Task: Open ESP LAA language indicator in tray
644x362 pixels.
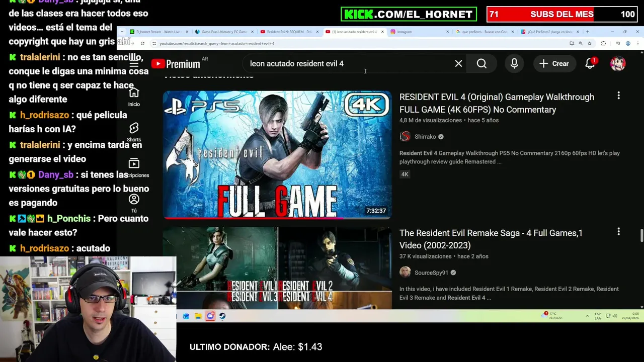Action: (x=598, y=316)
